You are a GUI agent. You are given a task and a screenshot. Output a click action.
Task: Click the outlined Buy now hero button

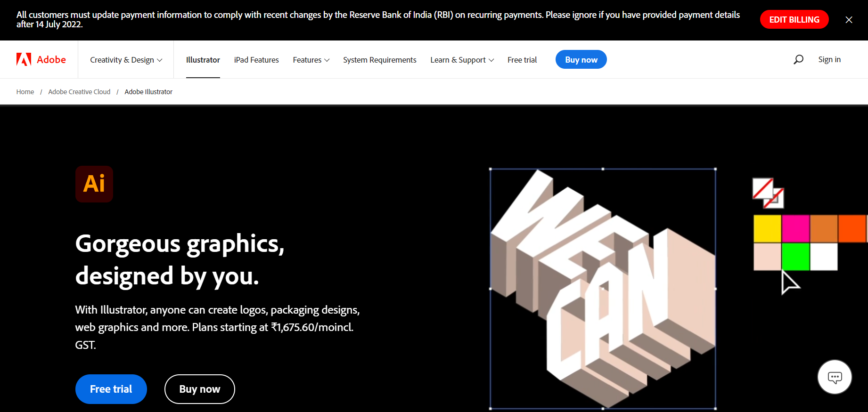coord(199,389)
